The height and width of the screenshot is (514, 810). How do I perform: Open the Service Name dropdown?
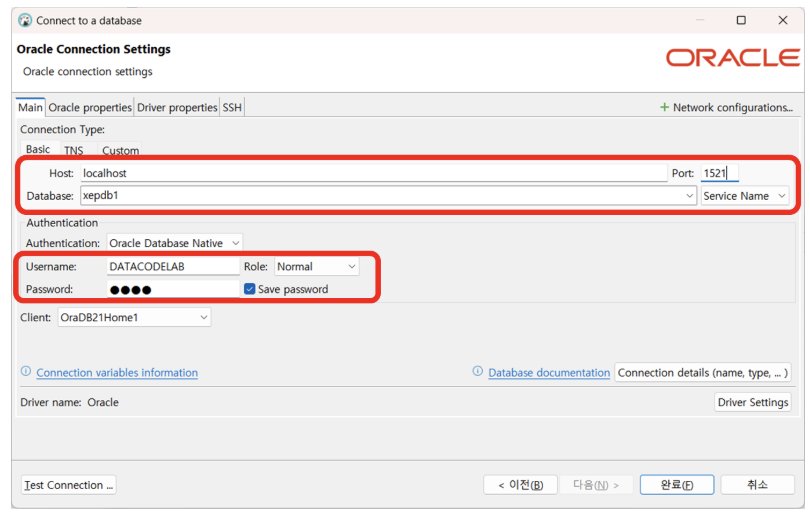745,196
